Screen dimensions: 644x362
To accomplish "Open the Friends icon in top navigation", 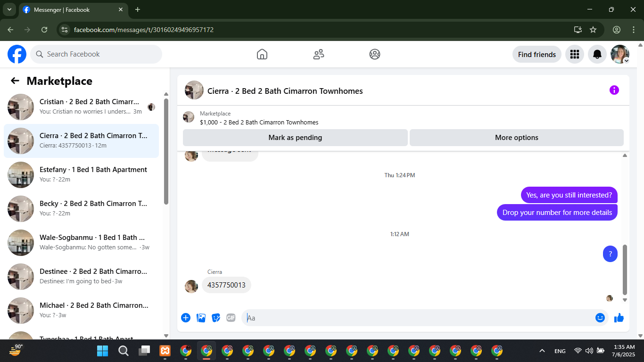I will tap(319, 54).
